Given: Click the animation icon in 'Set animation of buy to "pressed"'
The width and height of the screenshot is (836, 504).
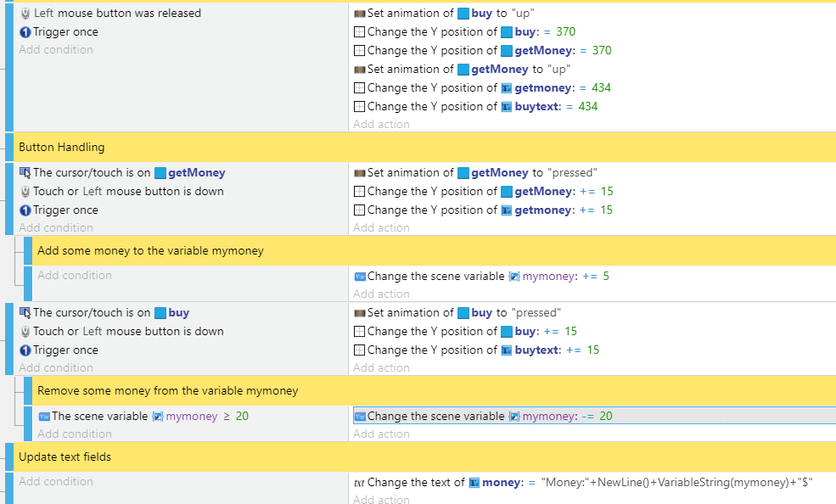Looking at the screenshot, I should [x=360, y=312].
